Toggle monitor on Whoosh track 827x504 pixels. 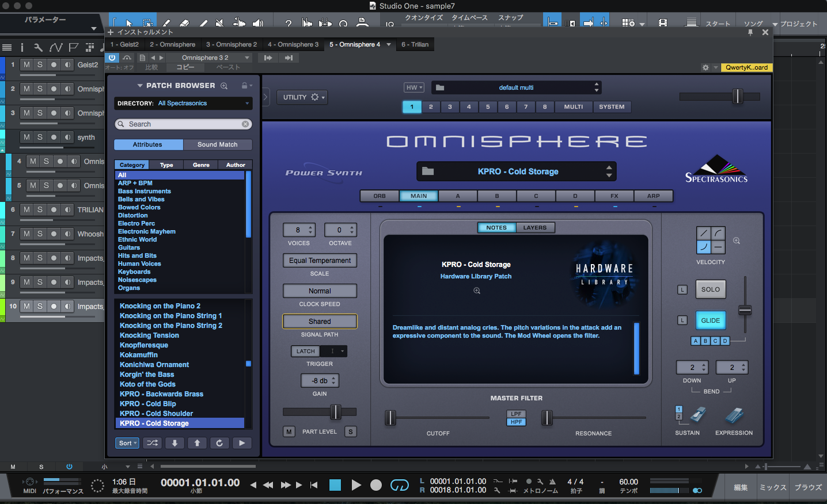[67, 234]
